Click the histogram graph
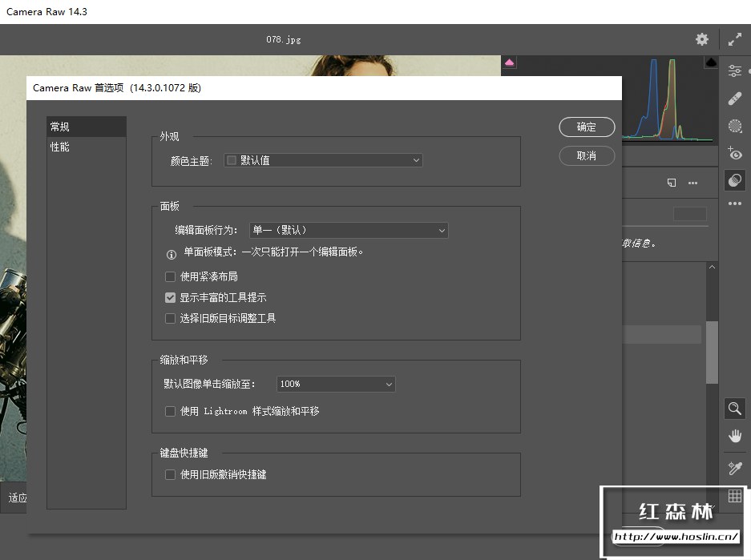The image size is (751, 560). [666, 99]
